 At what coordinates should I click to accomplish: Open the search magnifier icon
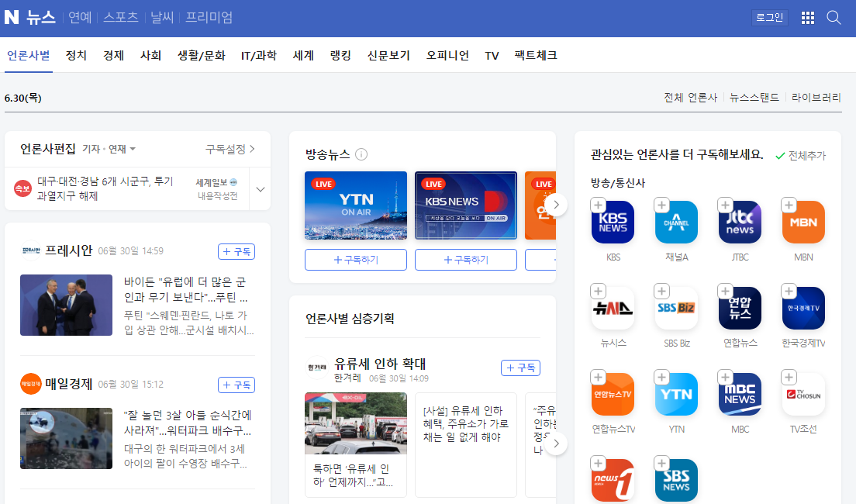(834, 18)
